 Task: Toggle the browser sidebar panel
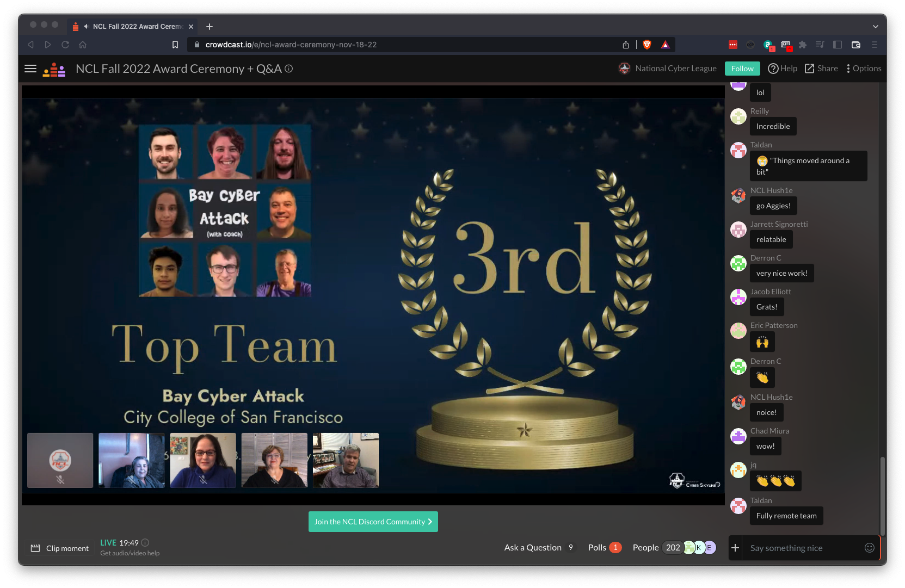coord(838,45)
